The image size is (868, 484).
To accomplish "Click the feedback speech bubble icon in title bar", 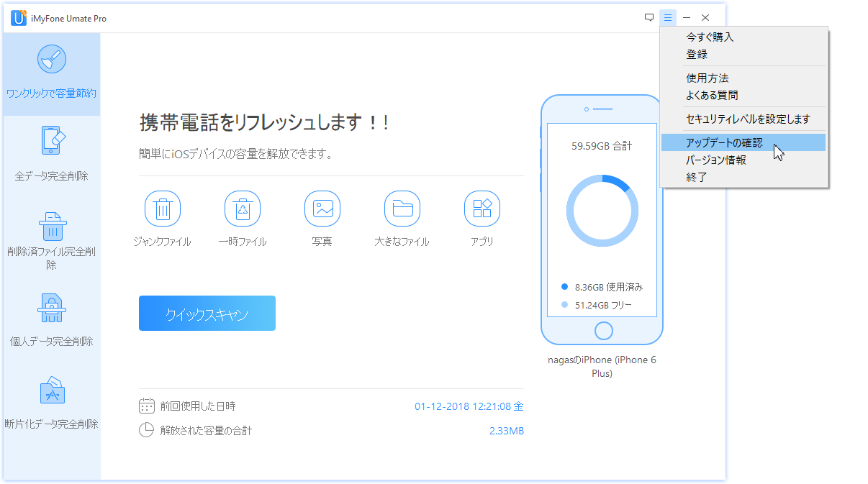I will click(649, 18).
